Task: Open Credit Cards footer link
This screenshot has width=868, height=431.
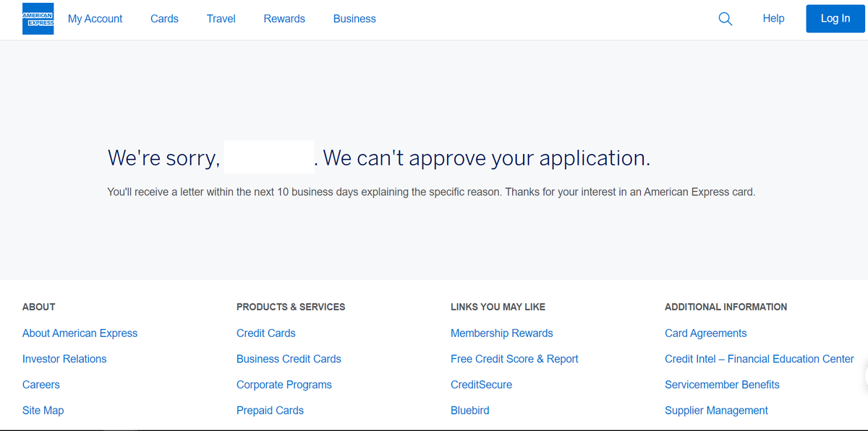Action: [x=266, y=333]
